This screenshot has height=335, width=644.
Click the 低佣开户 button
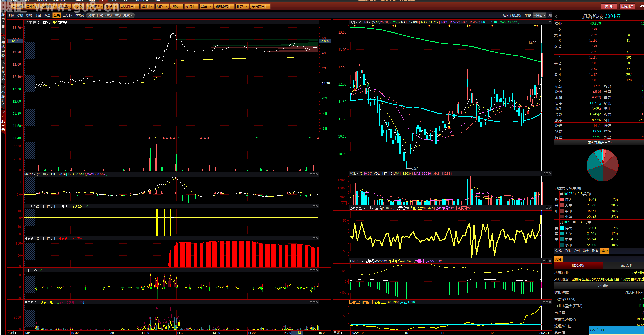pos(627,6)
